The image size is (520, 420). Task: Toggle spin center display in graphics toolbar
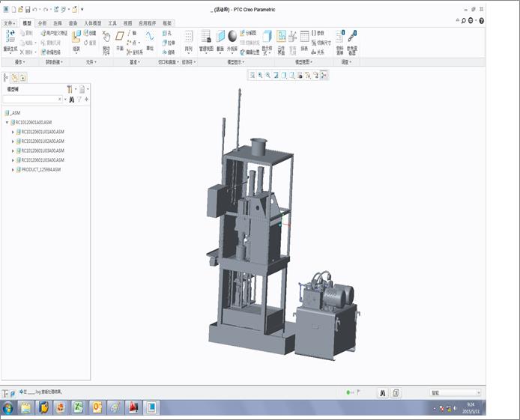[324, 75]
